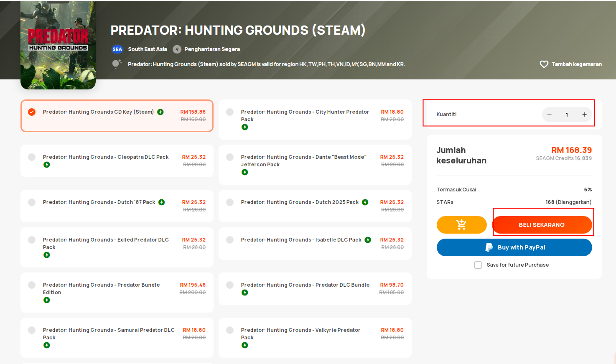Click the 6% tax value
The width and height of the screenshot is (616, 364).
(588, 190)
